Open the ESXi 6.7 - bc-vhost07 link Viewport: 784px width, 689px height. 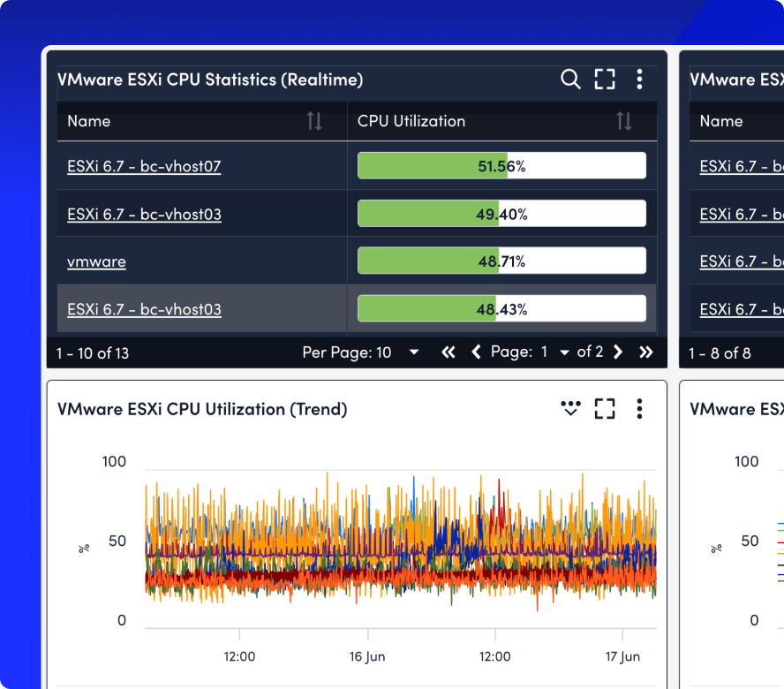[144, 166]
